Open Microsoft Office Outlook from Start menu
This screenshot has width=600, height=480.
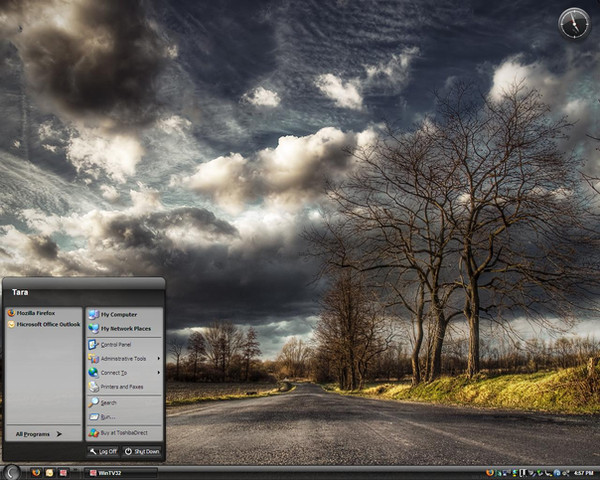coord(44,324)
